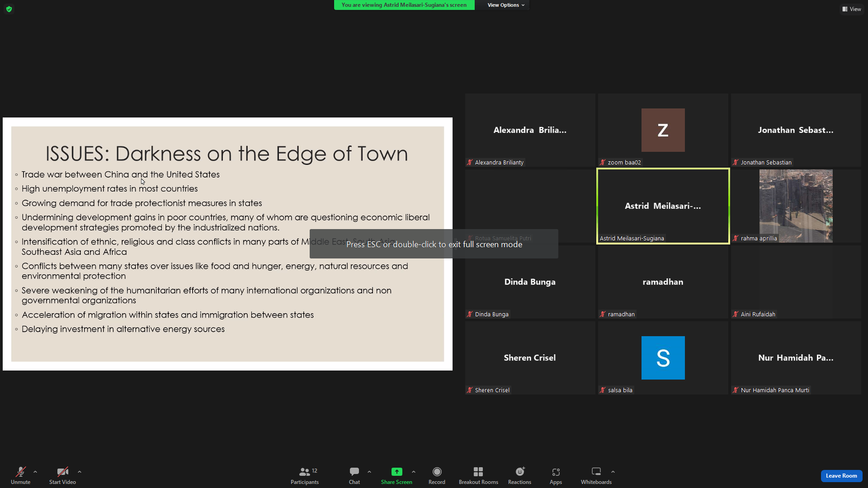Image resolution: width=868 pixels, height=488 pixels.
Task: Click the 'Press ESC or double-click' full screen hint
Action: (x=434, y=244)
